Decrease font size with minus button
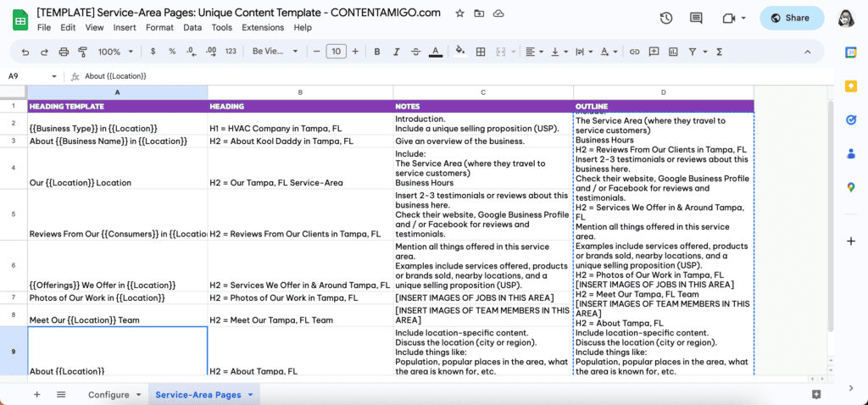Viewport: 868px width, 405px height. point(317,52)
